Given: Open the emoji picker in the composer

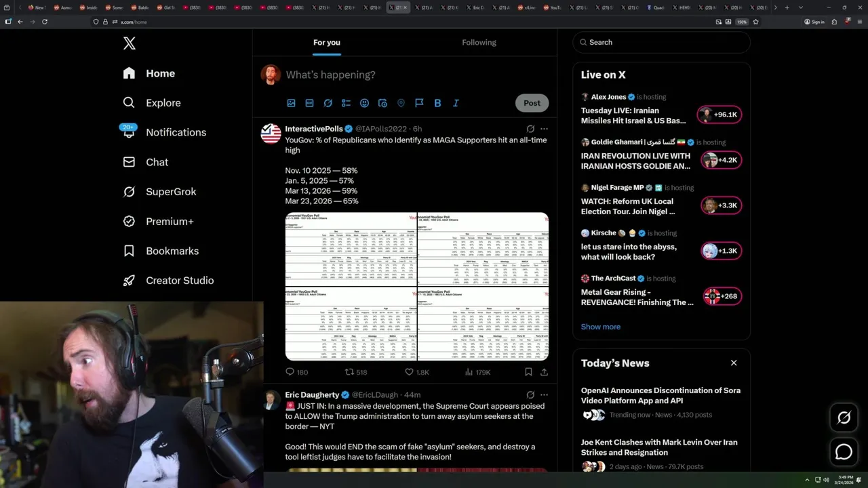Looking at the screenshot, I should tap(364, 103).
